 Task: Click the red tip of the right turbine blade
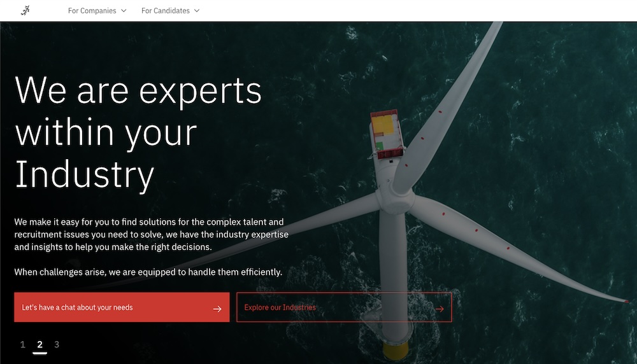pyautogui.click(x=626, y=301)
